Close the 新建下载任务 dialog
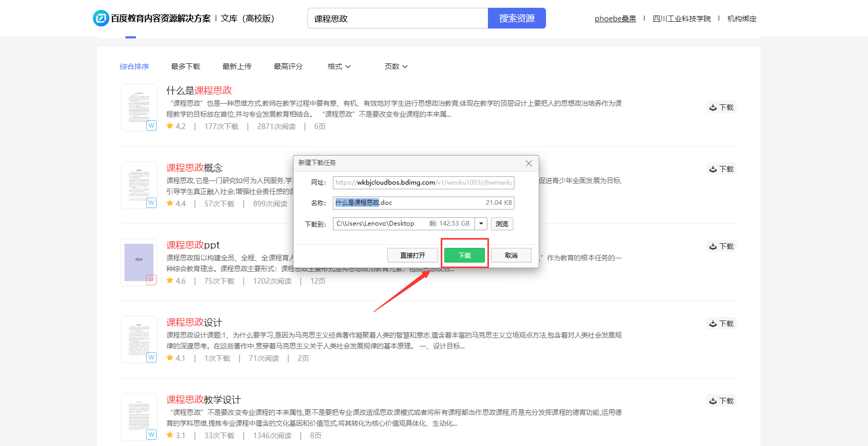Screen dimensions: 868x446 point(528,163)
